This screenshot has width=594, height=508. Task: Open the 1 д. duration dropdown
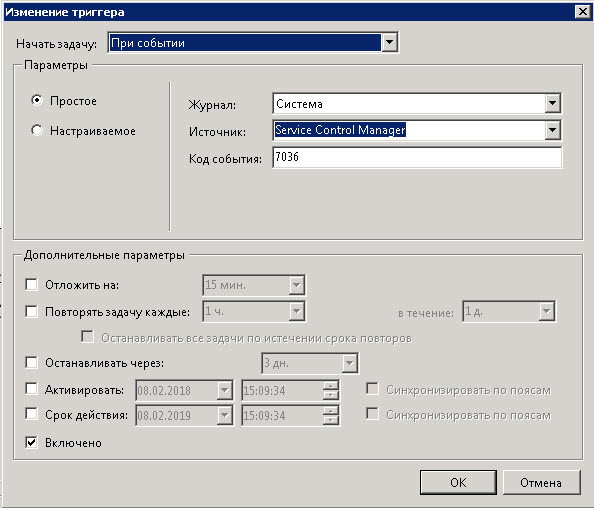547,311
